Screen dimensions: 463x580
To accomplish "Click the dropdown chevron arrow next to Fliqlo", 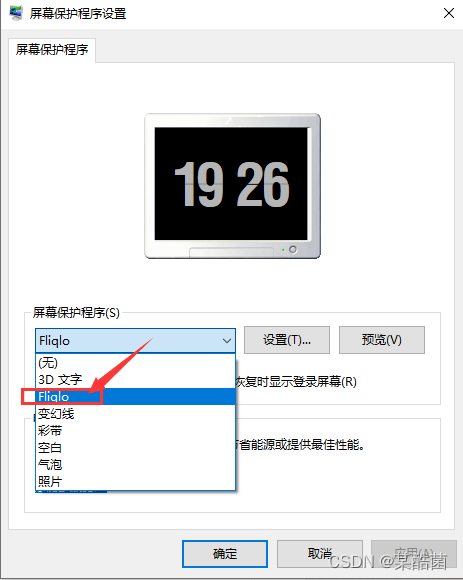I will (x=227, y=341).
